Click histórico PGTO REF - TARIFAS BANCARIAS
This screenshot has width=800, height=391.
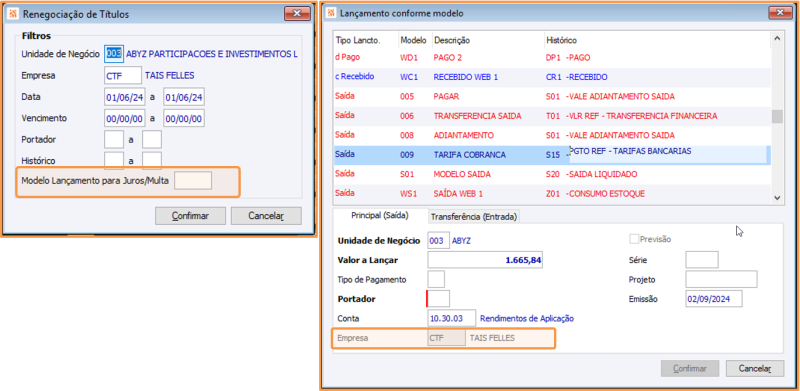632,151
